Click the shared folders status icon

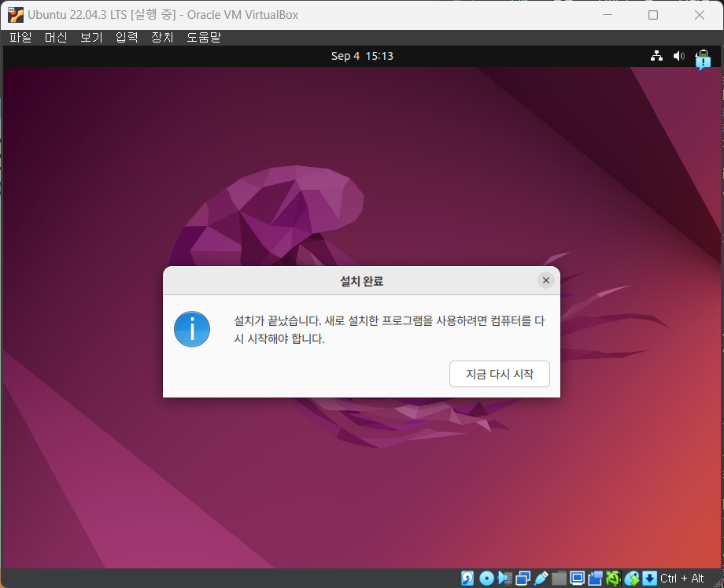coord(560,578)
